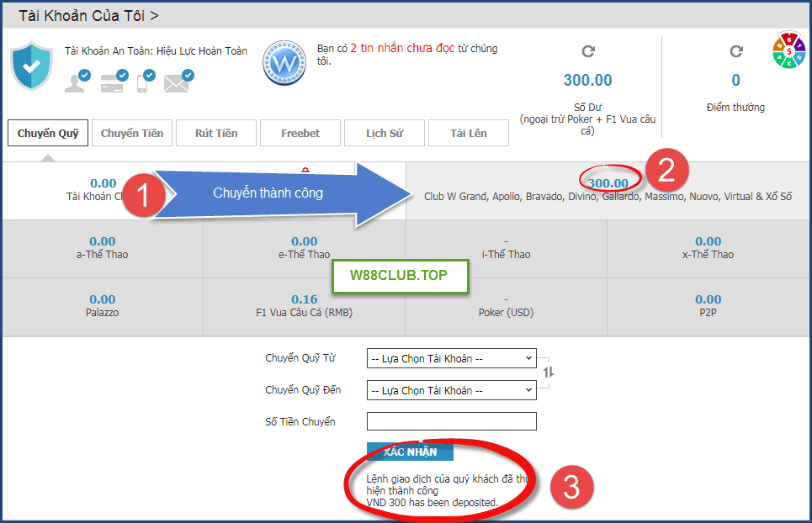Select the x-Thể Thao wallet cell
The image size is (812, 523).
(708, 248)
